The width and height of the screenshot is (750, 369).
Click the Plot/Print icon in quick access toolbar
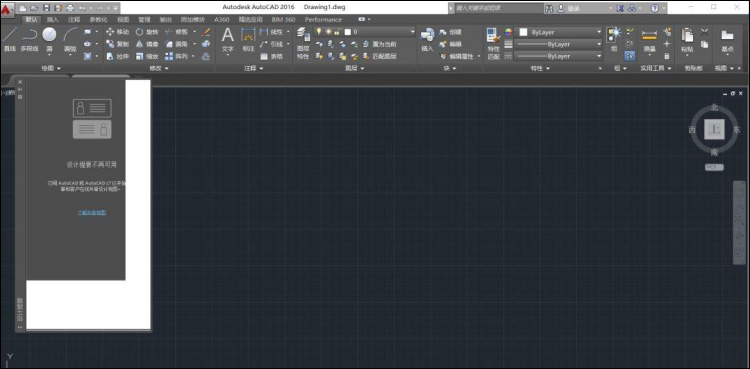[x=70, y=8]
